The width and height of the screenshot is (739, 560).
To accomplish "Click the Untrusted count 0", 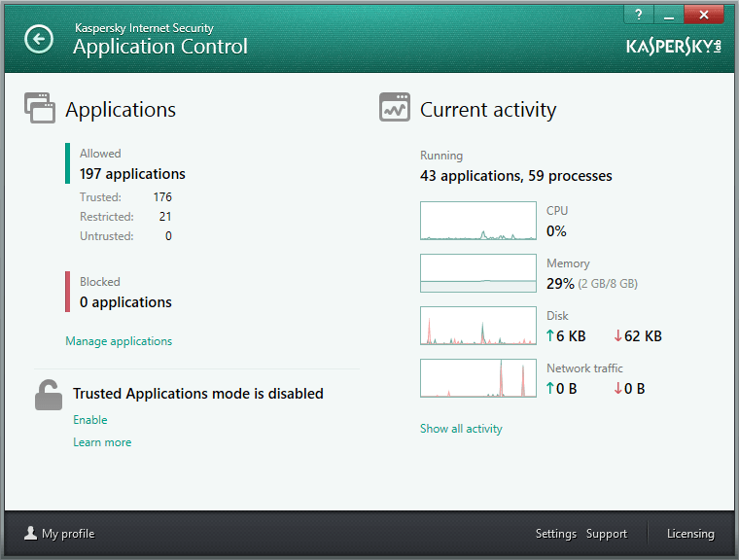I will pos(168,235).
